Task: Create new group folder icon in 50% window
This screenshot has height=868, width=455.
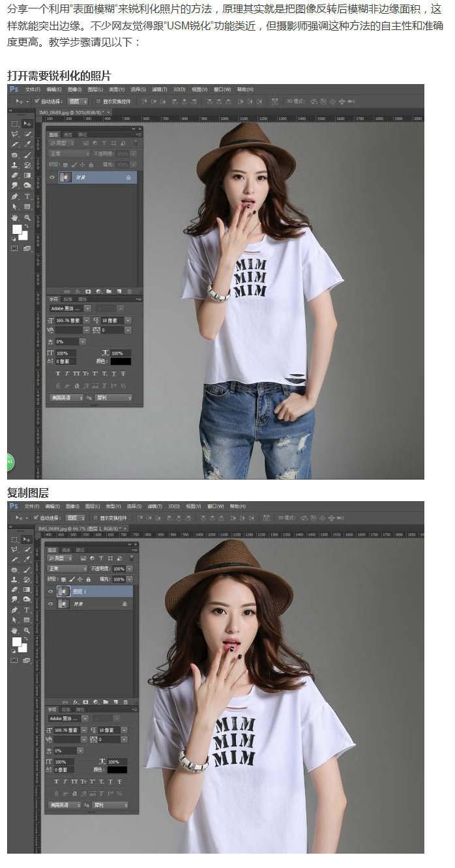Action: pyautogui.click(x=109, y=291)
